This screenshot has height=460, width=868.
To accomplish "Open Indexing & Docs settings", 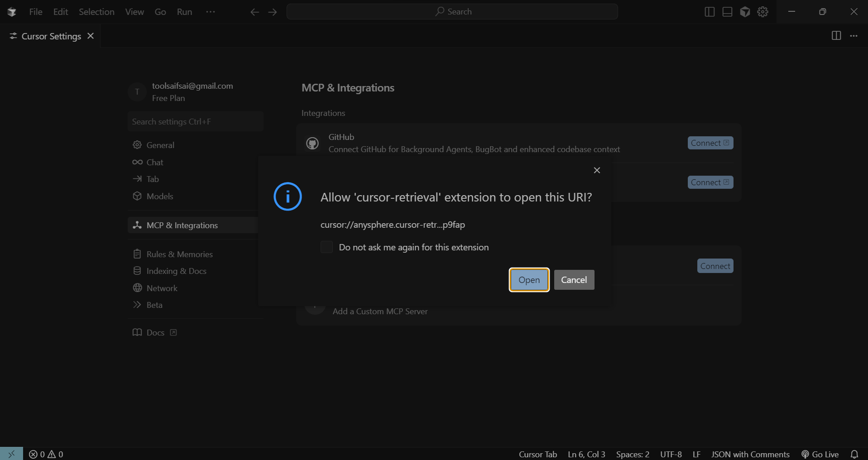I will tap(176, 271).
